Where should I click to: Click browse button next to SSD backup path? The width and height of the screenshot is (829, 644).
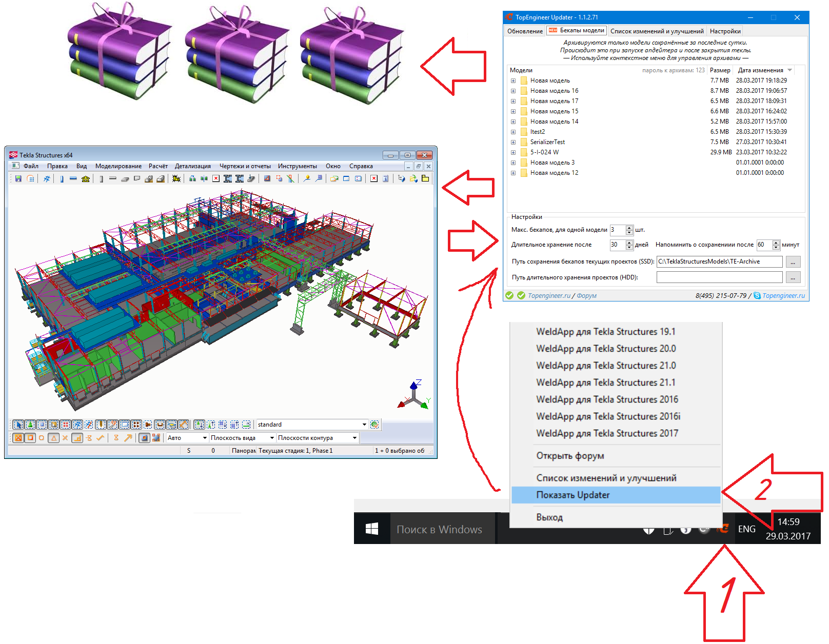(793, 262)
